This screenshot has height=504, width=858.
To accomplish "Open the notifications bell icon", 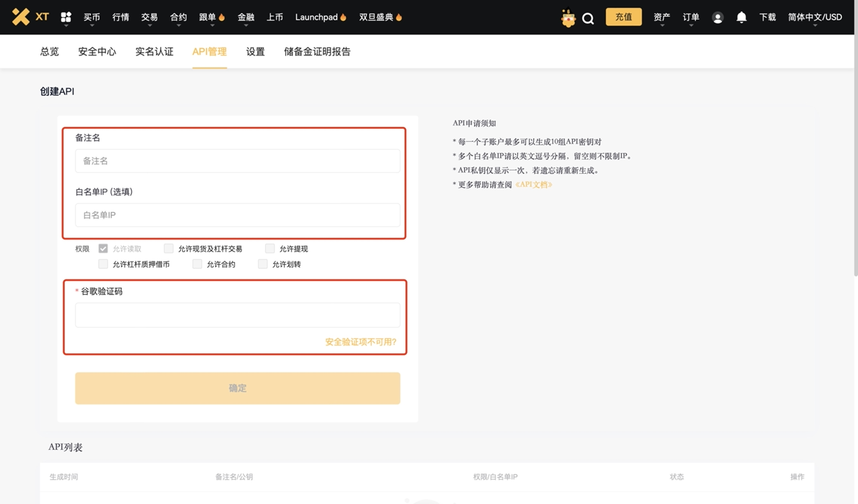I will pyautogui.click(x=741, y=17).
